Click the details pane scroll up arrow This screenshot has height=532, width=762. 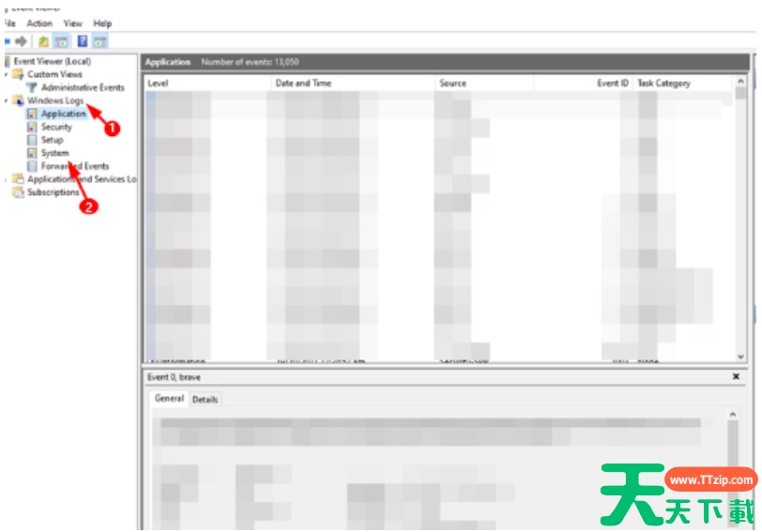click(732, 415)
